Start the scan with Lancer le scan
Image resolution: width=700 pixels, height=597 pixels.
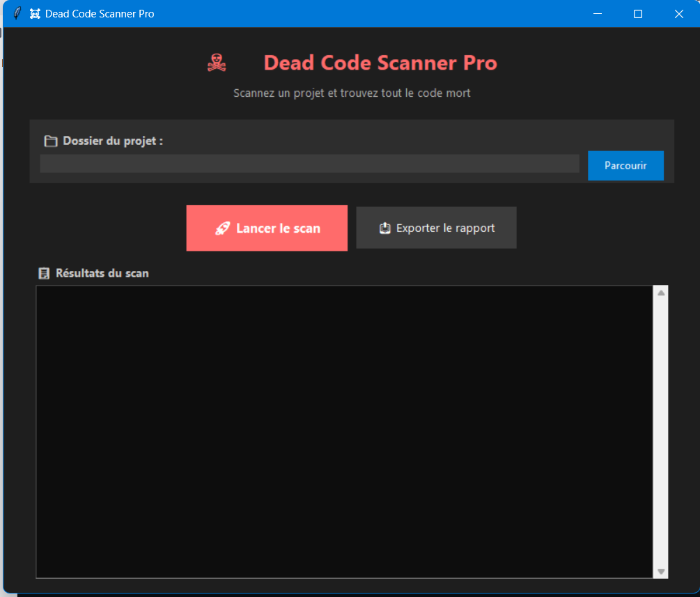click(267, 228)
